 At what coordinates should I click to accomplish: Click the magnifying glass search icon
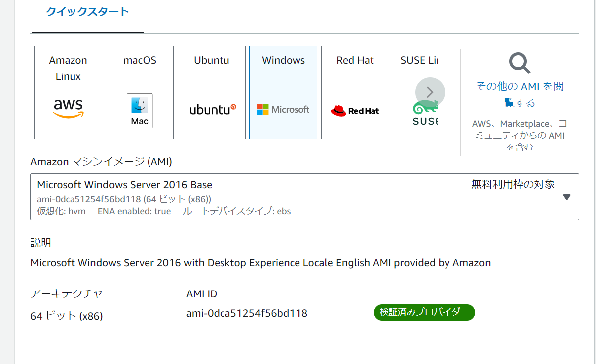pyautogui.click(x=520, y=63)
